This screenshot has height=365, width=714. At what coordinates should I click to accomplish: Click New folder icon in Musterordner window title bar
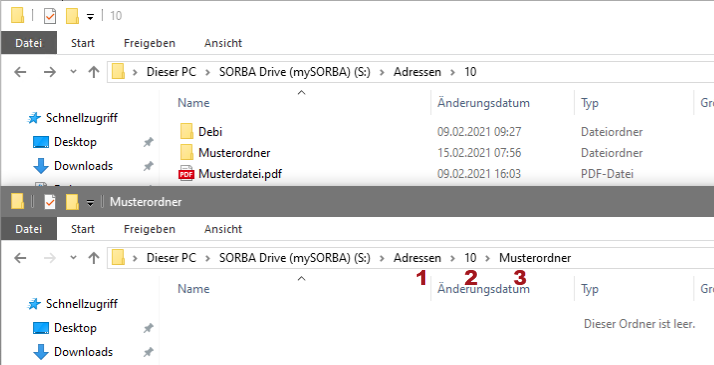(72, 202)
